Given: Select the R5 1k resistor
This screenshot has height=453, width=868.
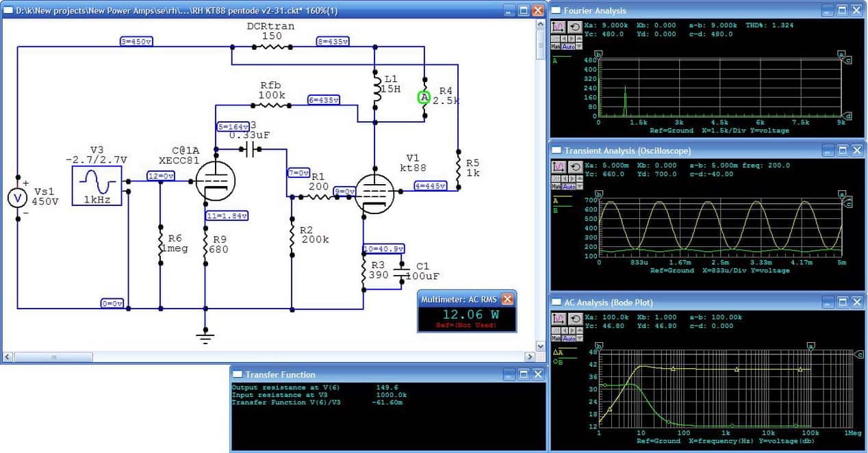Looking at the screenshot, I should pyautogui.click(x=457, y=168).
